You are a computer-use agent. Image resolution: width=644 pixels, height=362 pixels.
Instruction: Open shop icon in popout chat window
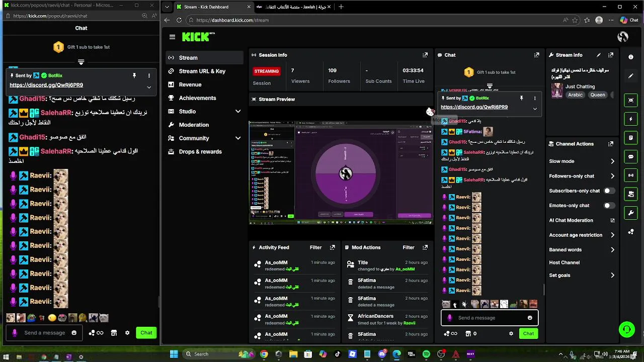tap(114, 333)
